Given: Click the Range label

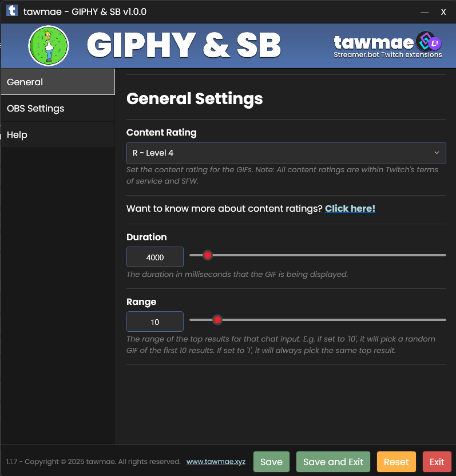Looking at the screenshot, I should 141,302.
